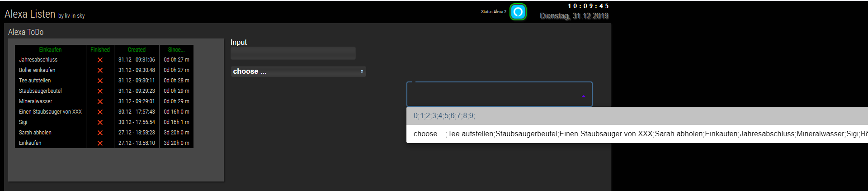The height and width of the screenshot is (191, 868).
Task: Click red X in last Einkaufen row
Action: (x=100, y=143)
